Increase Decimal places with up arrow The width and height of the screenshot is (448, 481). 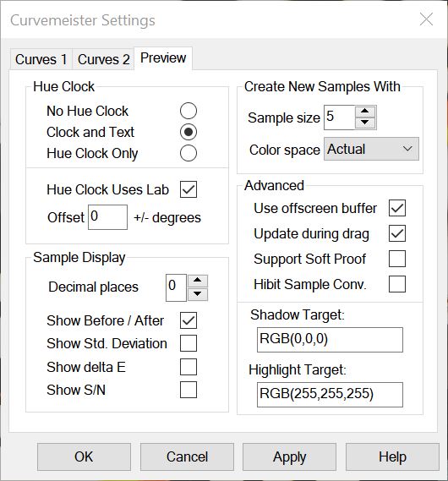[198, 281]
